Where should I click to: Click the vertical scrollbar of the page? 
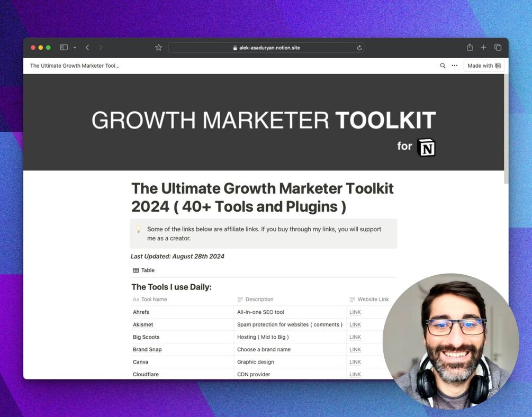pyautogui.click(x=506, y=129)
